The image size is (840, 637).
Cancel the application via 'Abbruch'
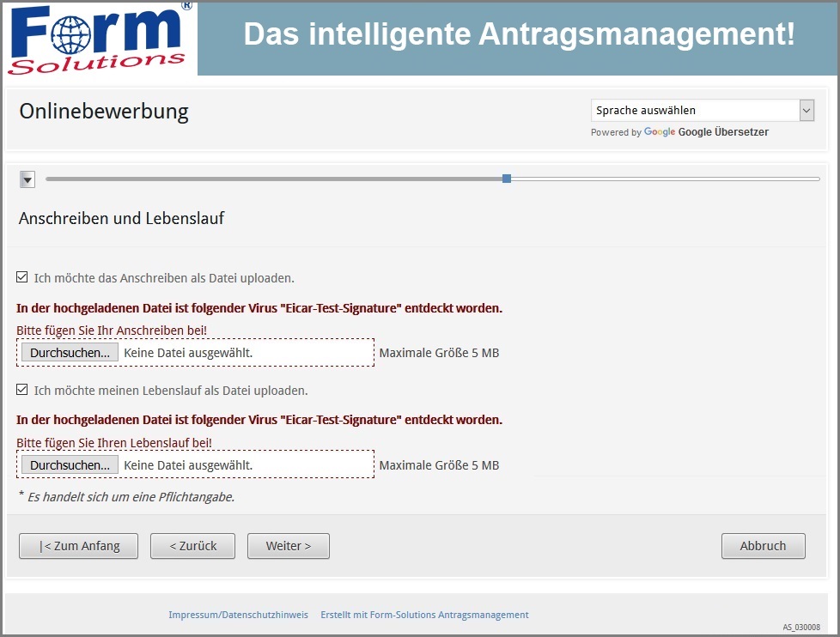[x=763, y=546]
